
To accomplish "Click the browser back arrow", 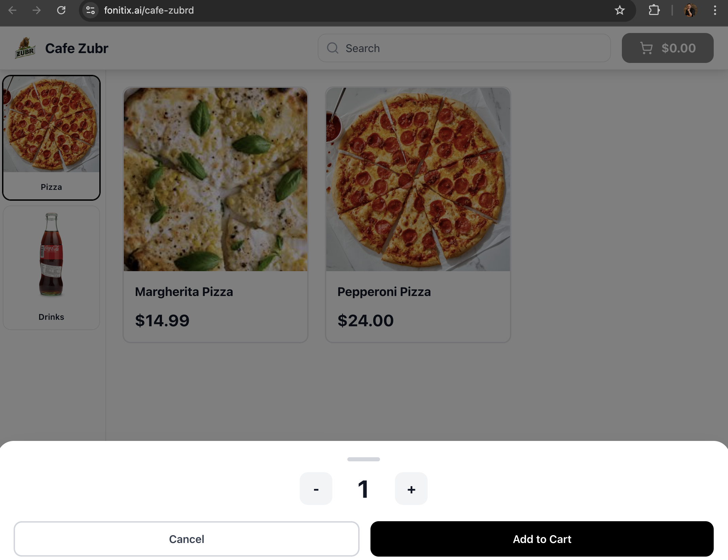I will click(13, 11).
